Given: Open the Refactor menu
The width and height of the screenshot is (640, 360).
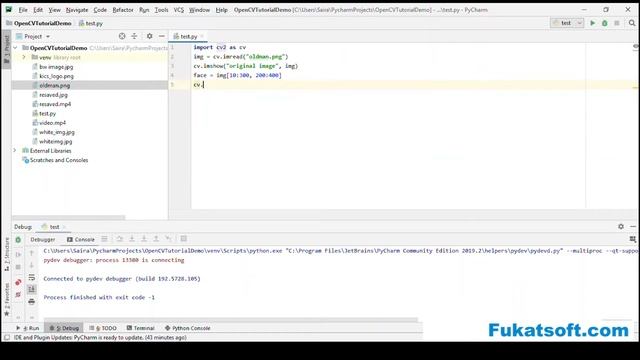Looking at the screenshot, I should point(123,10).
